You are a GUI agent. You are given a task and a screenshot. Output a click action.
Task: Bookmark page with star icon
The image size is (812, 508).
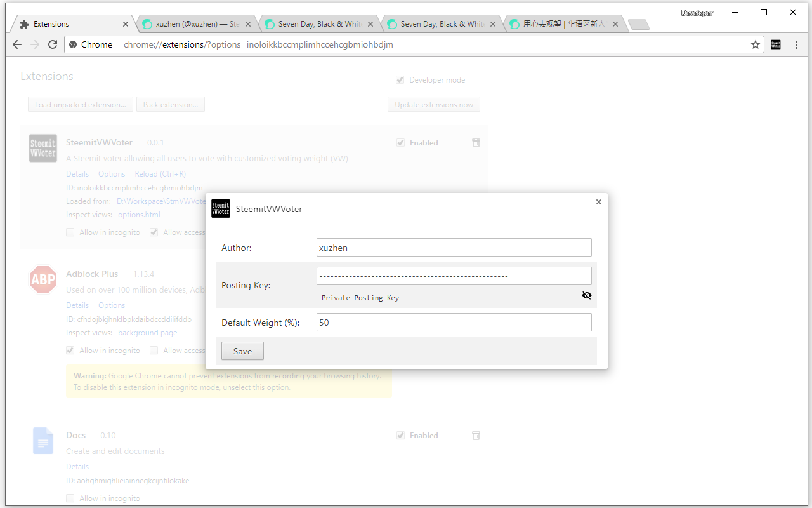click(x=756, y=44)
